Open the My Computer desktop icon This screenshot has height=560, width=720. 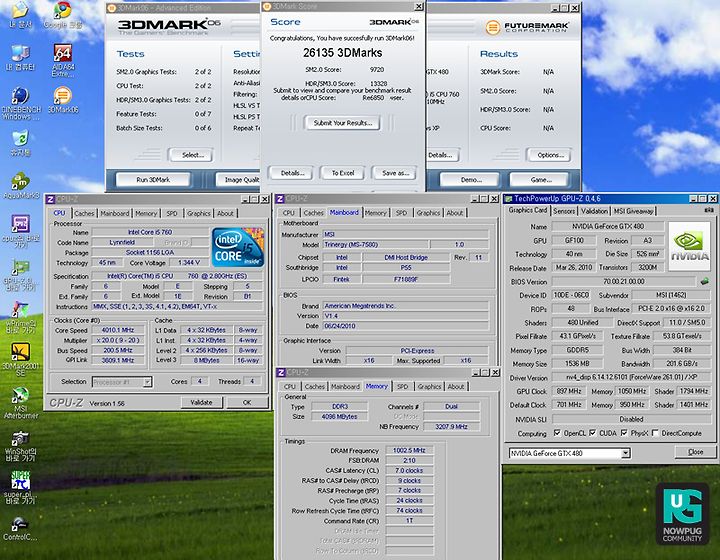click(20, 58)
